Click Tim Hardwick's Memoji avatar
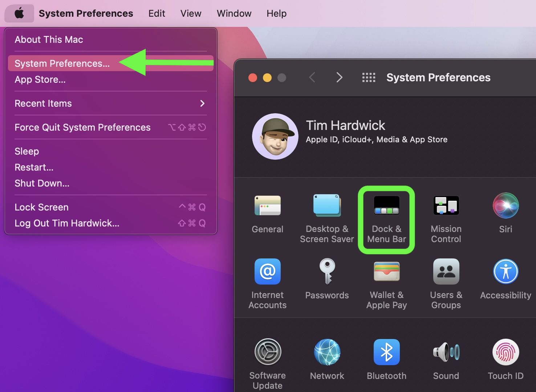Image resolution: width=536 pixels, height=392 pixels. 275,136
